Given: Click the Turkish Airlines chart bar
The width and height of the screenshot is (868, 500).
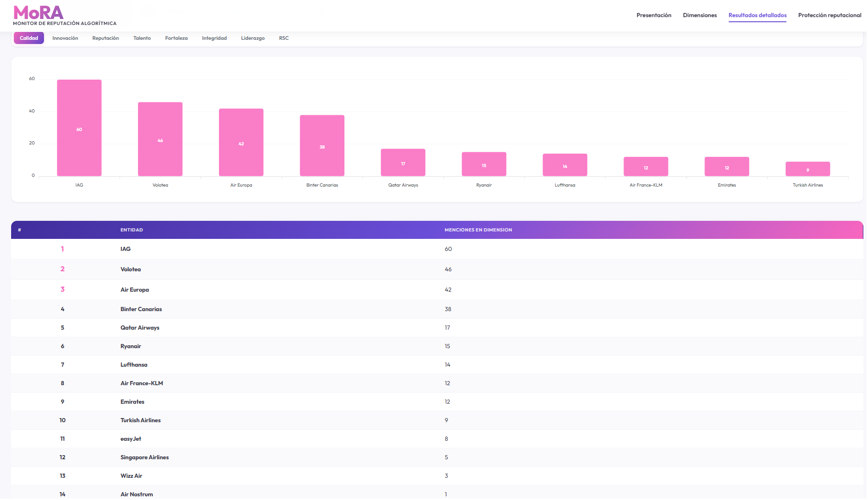Looking at the screenshot, I should coord(808,169).
